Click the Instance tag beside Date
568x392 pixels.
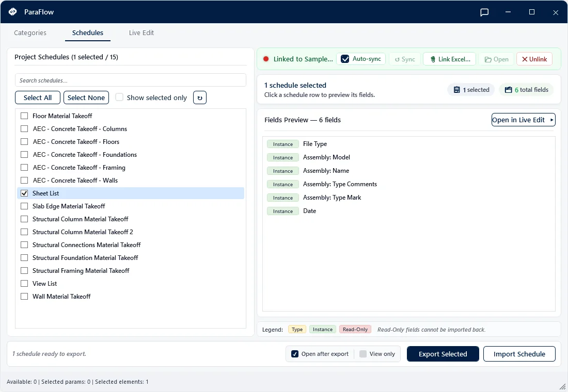283,211
